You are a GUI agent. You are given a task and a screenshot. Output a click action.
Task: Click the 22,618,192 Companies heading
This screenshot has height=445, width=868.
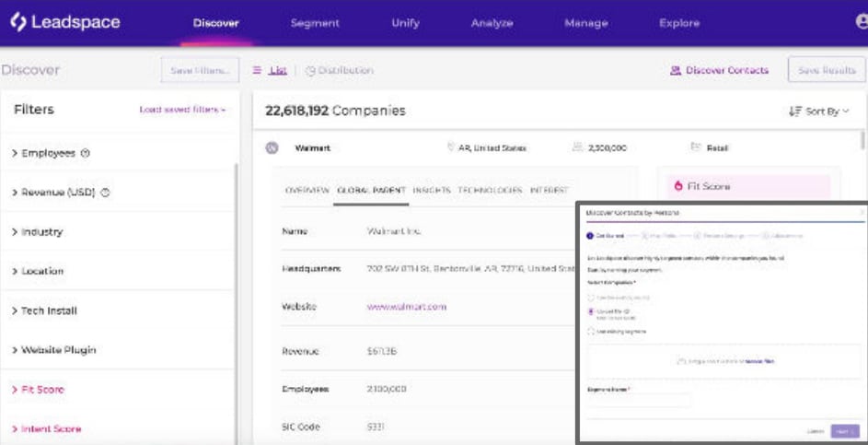click(335, 111)
